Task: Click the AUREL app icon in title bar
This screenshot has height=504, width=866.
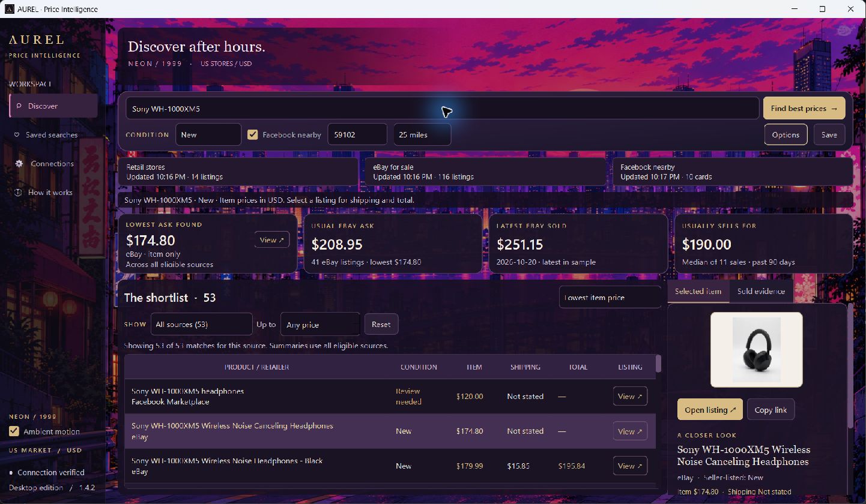Action: [x=9, y=9]
